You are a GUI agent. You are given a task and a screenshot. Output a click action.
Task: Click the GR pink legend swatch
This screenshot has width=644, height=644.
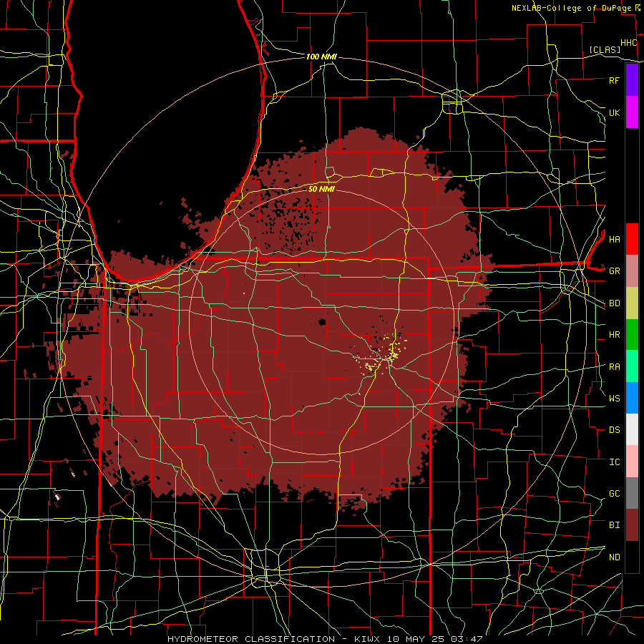(x=632, y=271)
